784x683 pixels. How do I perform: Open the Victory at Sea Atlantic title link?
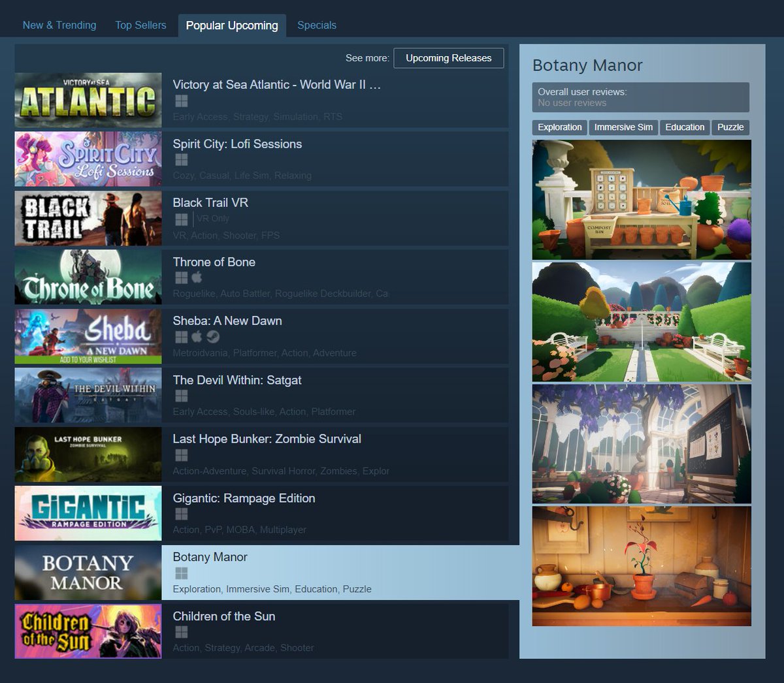(x=276, y=84)
